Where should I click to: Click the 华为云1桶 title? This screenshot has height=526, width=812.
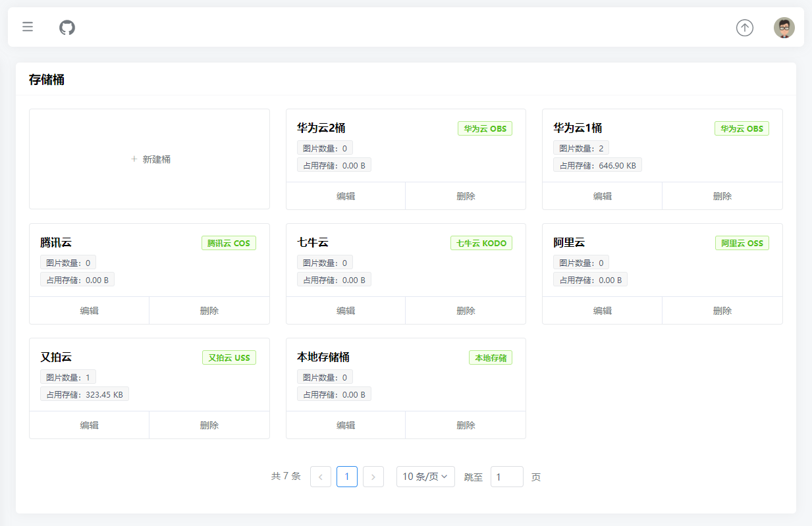point(578,128)
